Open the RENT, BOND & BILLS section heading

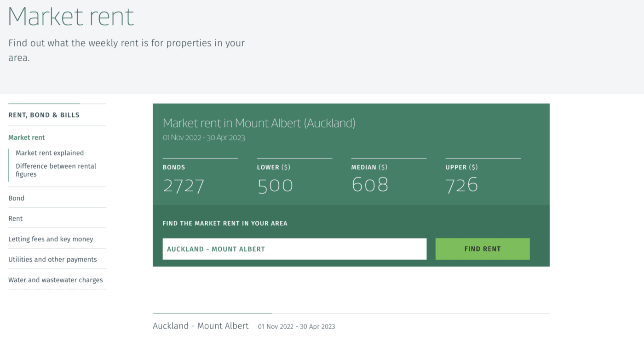[x=44, y=115]
